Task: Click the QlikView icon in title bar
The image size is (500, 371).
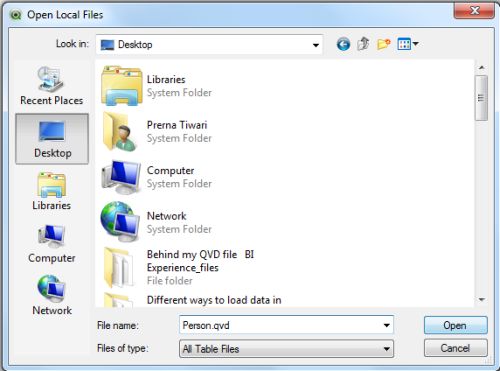Action: click(x=15, y=15)
